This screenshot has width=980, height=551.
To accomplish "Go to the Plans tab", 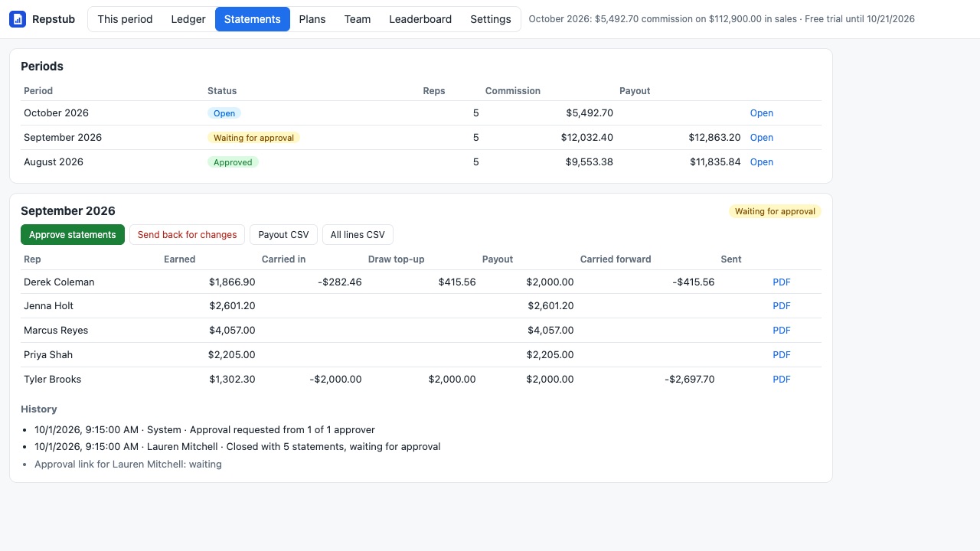I will [x=312, y=19].
